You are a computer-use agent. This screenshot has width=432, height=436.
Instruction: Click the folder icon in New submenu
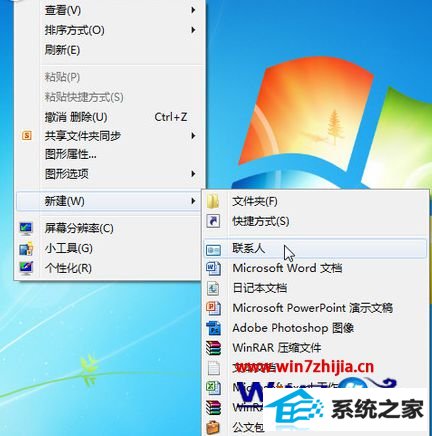213,201
